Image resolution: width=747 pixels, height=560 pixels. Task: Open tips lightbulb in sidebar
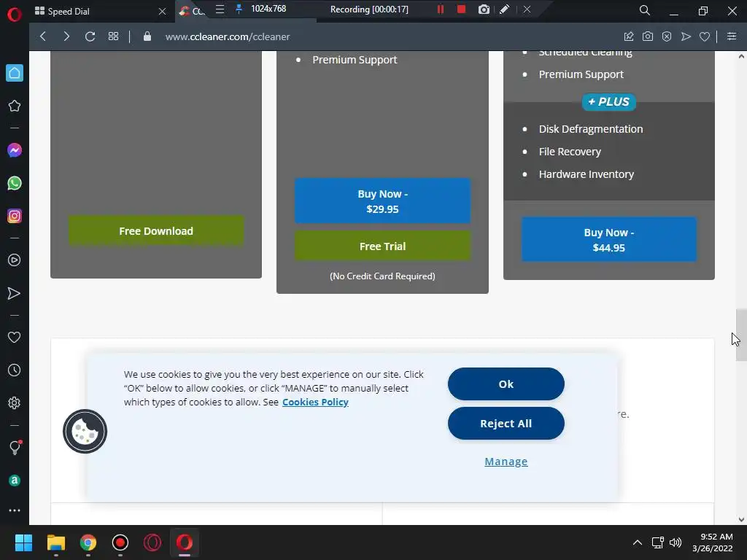coord(15,447)
